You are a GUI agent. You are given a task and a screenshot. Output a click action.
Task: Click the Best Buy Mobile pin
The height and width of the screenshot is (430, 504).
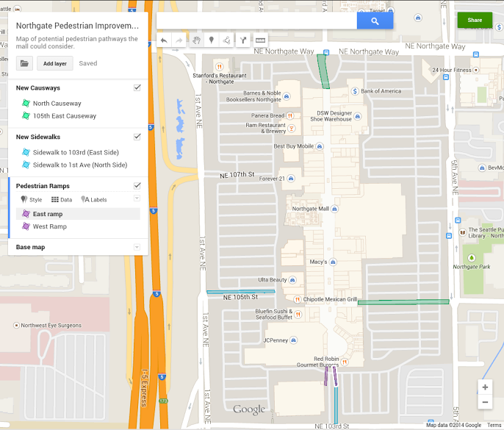320,147
